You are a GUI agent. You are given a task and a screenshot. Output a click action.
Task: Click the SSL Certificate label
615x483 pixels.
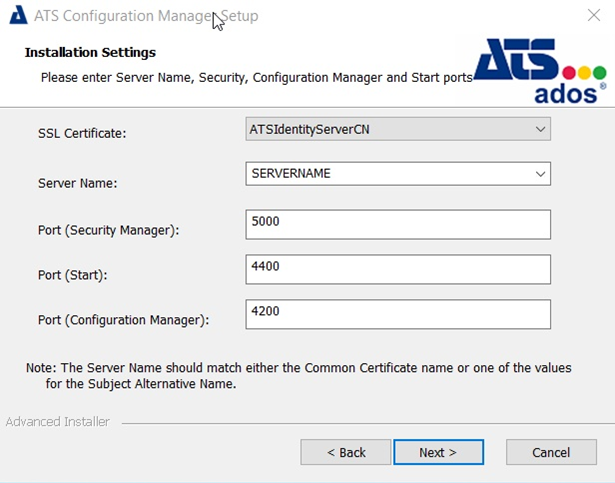pyautogui.click(x=82, y=133)
